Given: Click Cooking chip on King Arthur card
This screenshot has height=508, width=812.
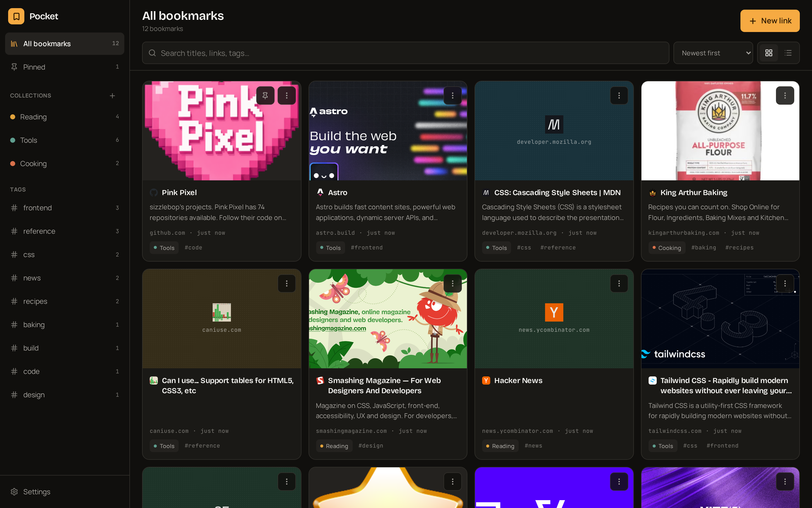Looking at the screenshot, I should [x=667, y=248].
